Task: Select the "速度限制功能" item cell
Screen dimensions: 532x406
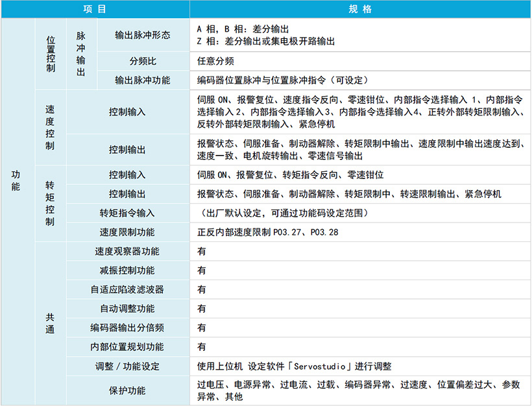Action: click(127, 232)
